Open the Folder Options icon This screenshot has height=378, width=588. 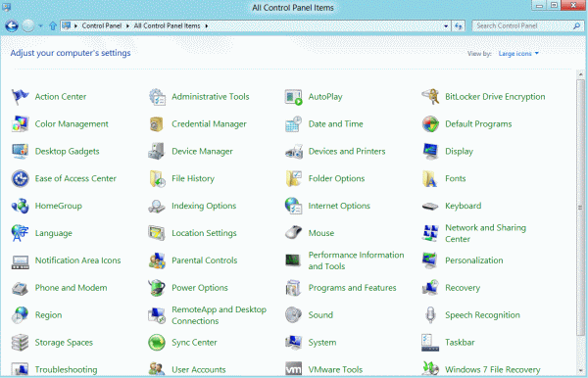293,178
